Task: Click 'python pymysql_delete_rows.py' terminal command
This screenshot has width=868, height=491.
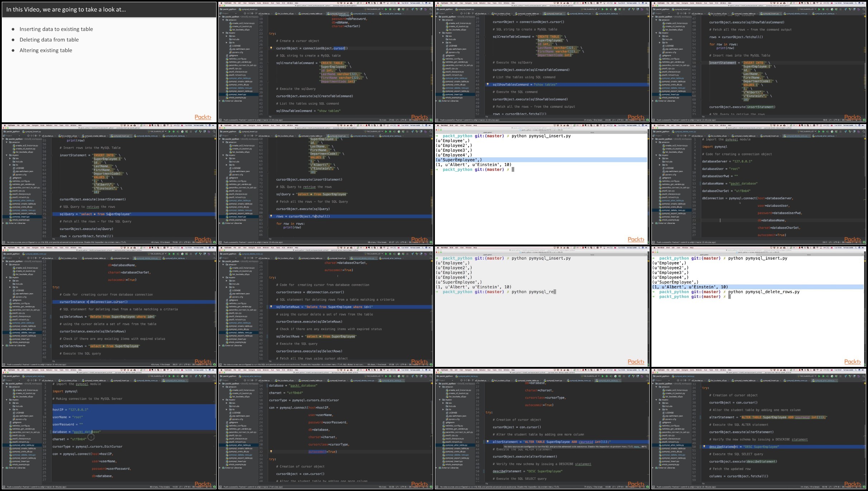Action: coord(764,292)
